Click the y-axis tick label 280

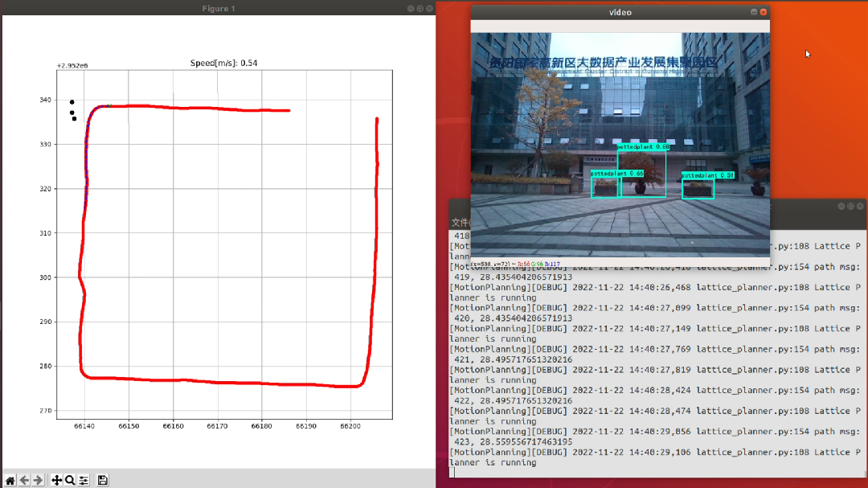click(x=45, y=366)
